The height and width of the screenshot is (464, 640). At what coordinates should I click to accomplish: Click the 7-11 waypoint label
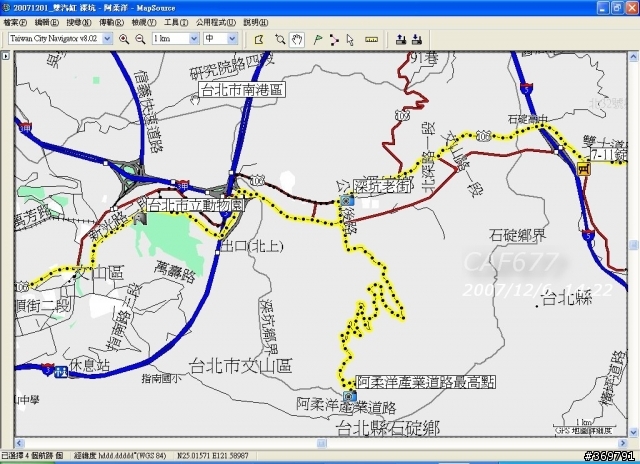tap(608, 155)
